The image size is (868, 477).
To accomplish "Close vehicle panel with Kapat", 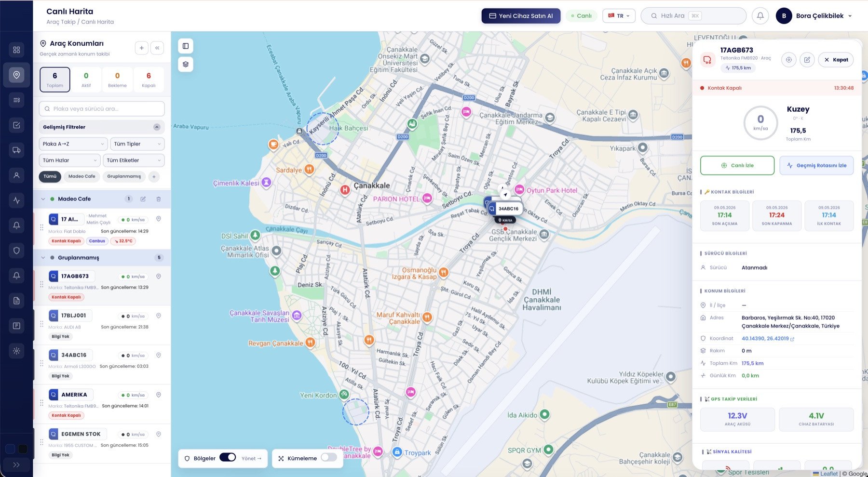I will tap(836, 60).
